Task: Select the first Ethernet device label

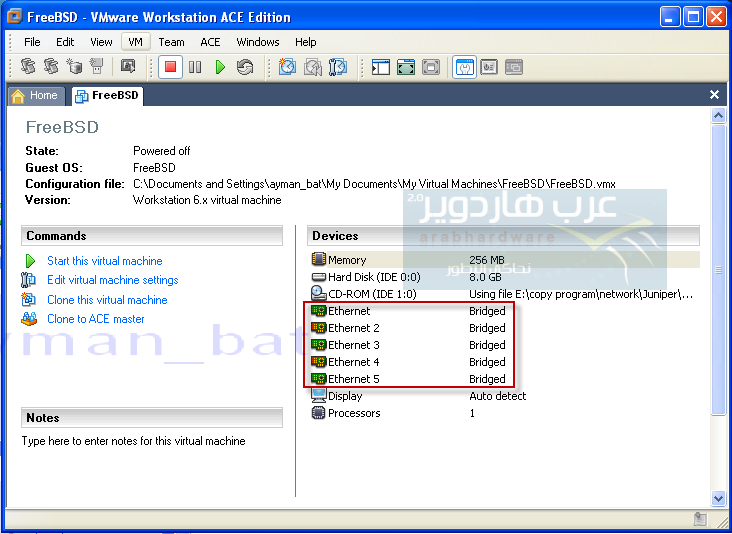Action: [x=349, y=311]
